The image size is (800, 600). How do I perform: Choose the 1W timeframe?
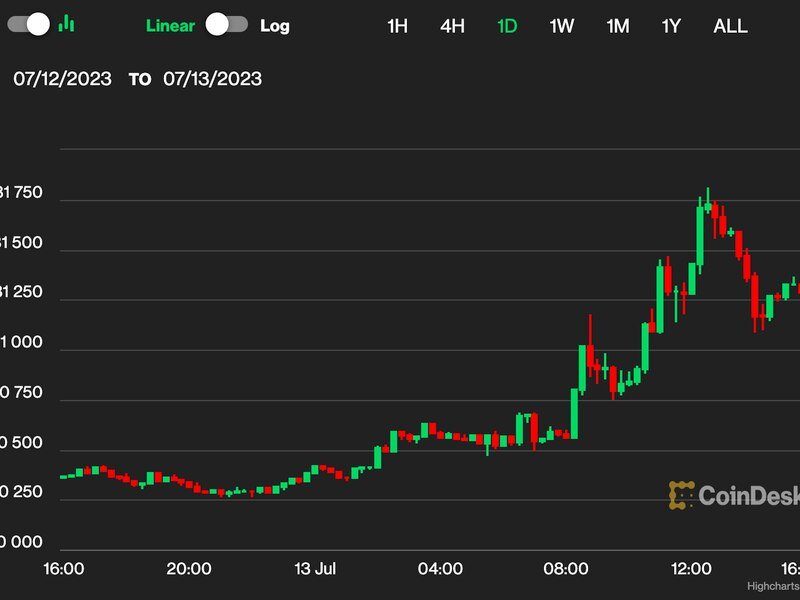click(x=562, y=26)
